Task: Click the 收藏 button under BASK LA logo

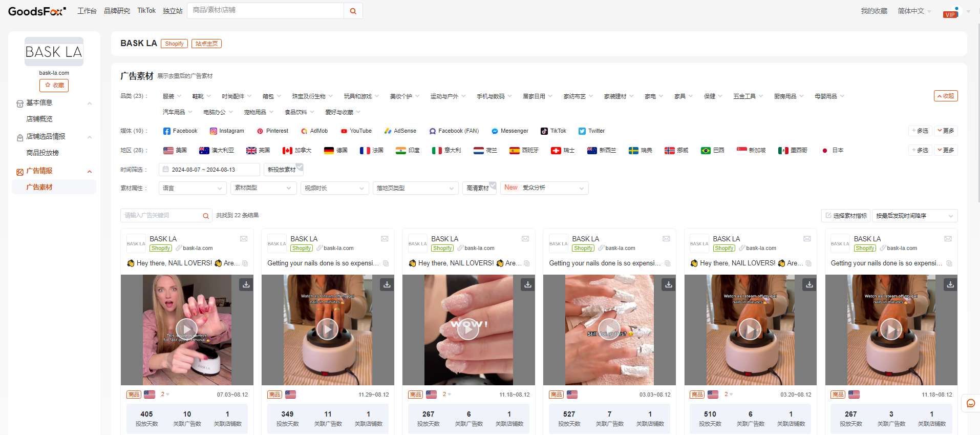Action: click(x=54, y=86)
